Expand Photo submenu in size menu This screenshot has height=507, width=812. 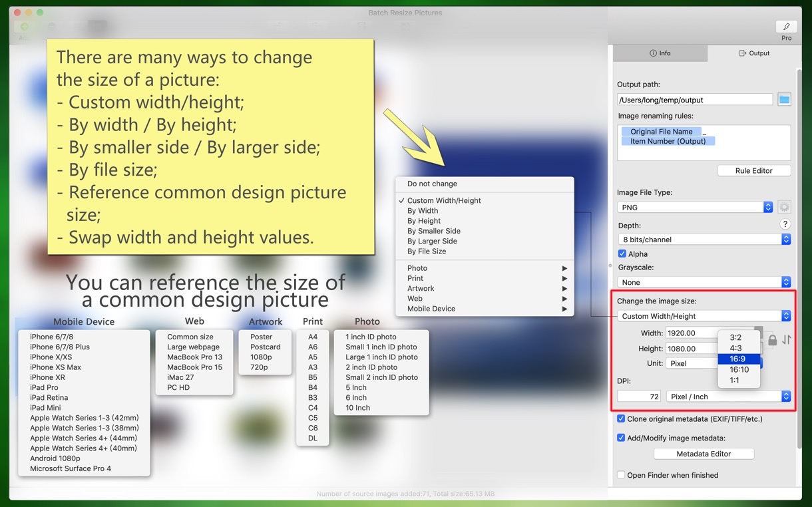485,268
